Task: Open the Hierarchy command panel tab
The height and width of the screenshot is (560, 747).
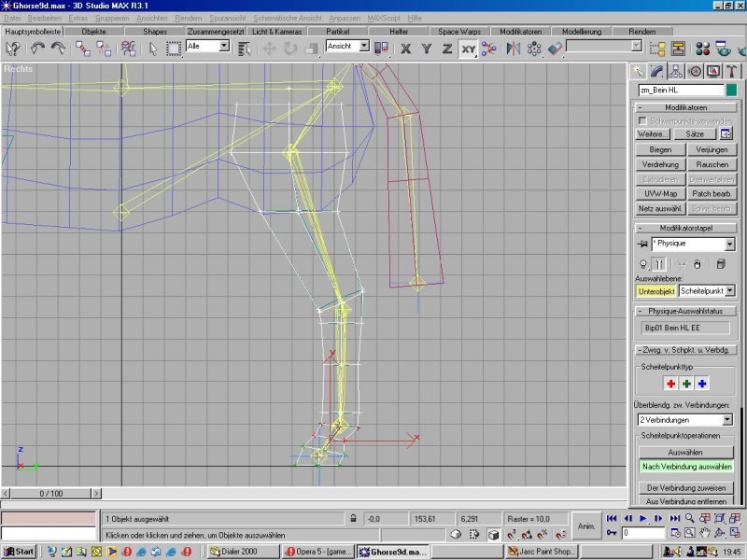Action: [x=677, y=71]
